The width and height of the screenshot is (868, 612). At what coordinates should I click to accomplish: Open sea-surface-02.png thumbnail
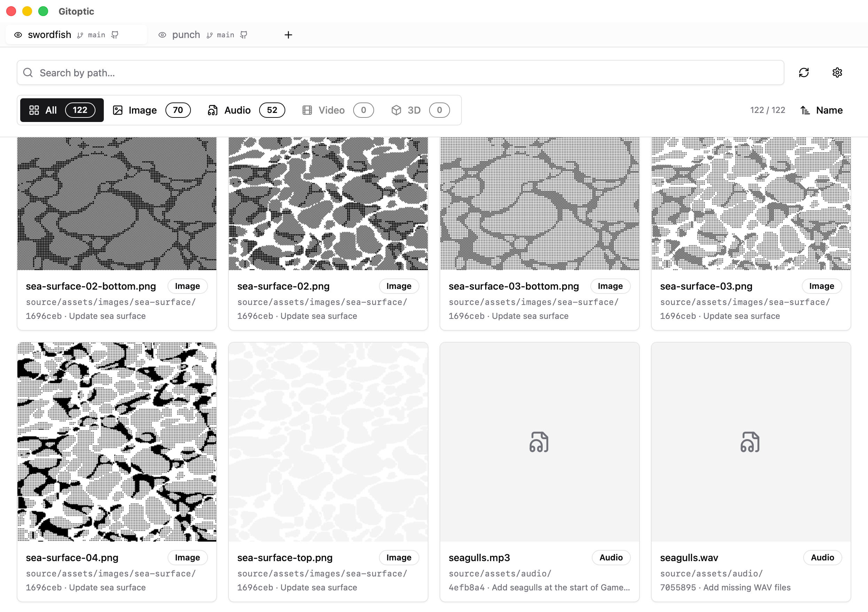[328, 204]
